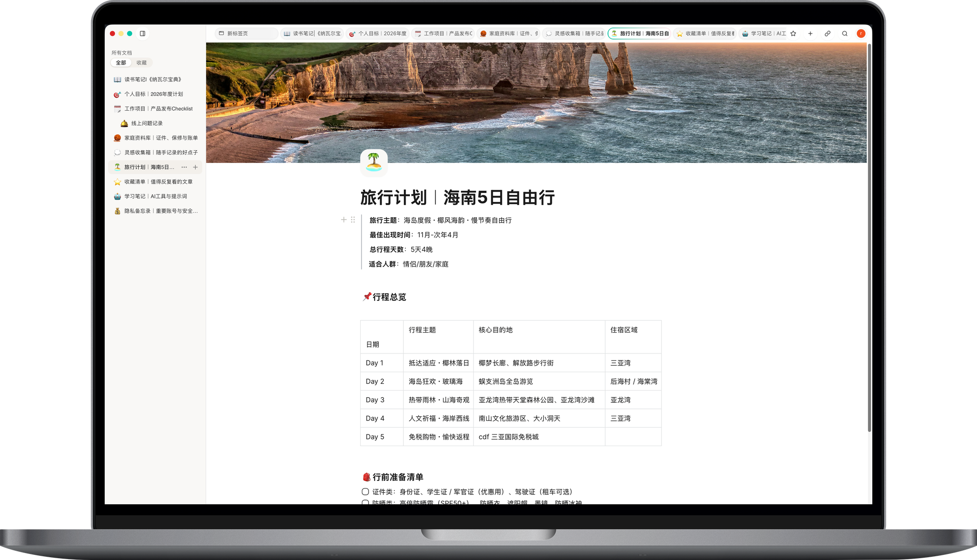
Task: Open 个人目标 2026年度计划 document
Action: point(155,94)
